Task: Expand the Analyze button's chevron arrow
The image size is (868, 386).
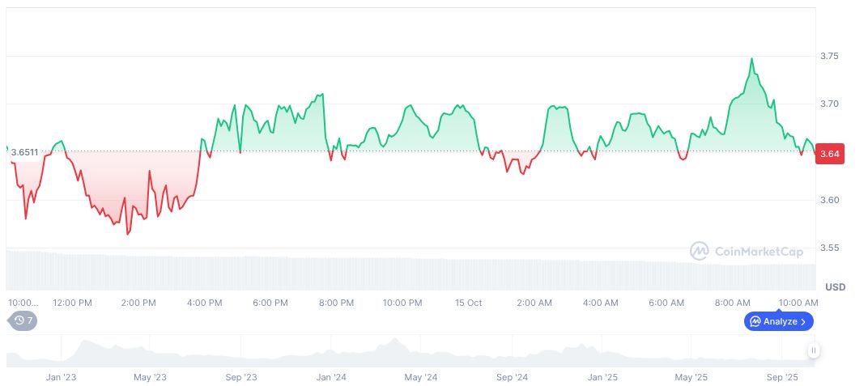Action: (x=802, y=321)
